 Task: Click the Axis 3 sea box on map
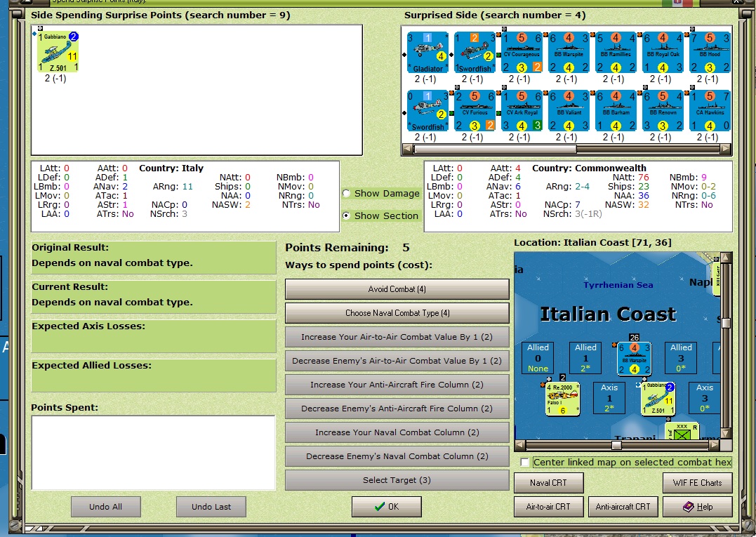point(705,398)
